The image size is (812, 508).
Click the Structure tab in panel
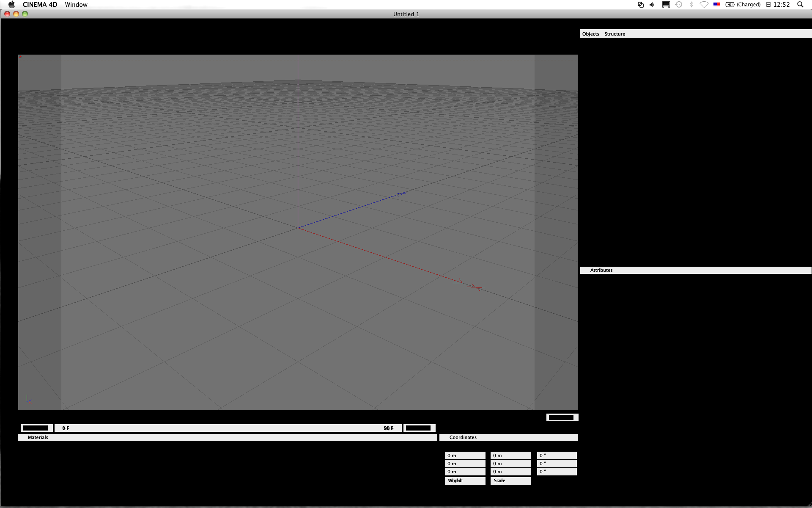coord(614,33)
